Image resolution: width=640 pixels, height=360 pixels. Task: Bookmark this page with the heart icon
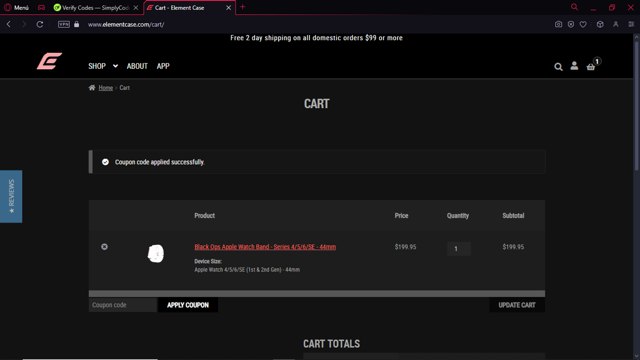[x=583, y=24]
